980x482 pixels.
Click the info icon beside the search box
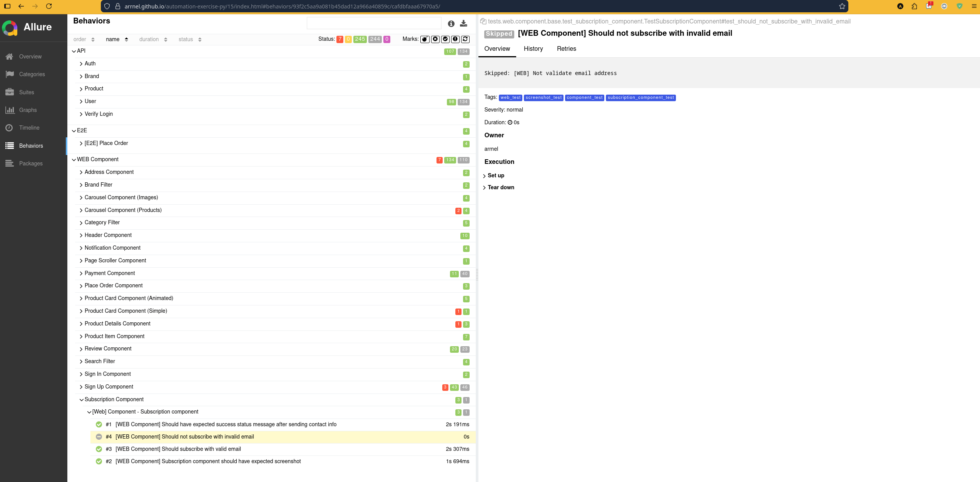point(451,23)
